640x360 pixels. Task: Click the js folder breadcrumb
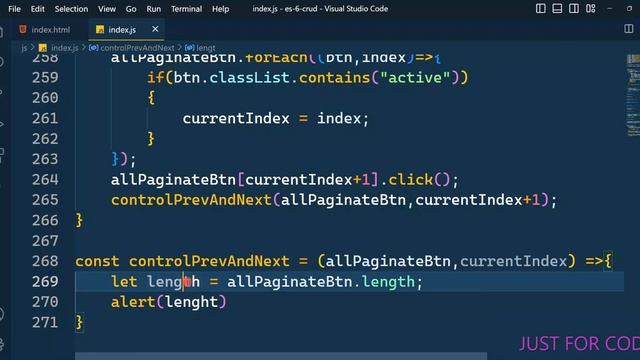pyautogui.click(x=24, y=48)
